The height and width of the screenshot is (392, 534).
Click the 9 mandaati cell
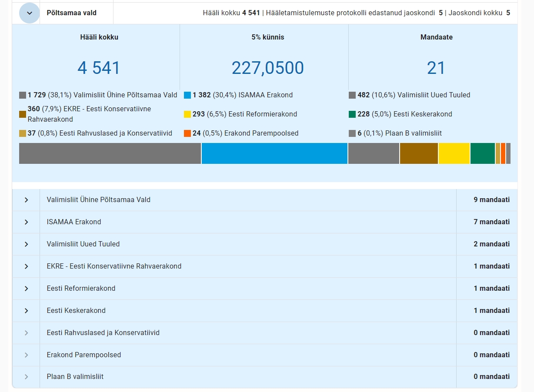coord(491,200)
